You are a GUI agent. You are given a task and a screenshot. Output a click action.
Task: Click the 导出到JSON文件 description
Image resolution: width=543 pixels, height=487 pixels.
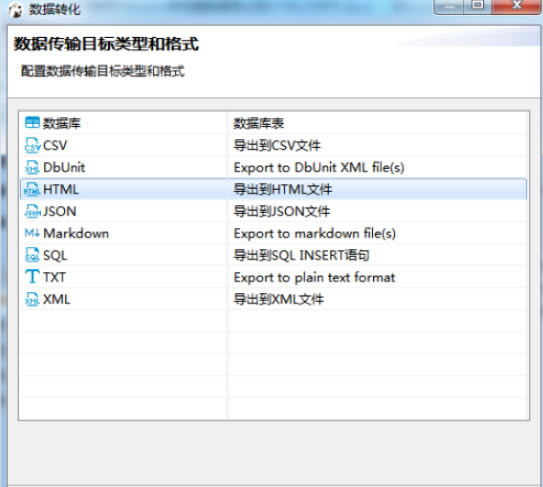[282, 211]
